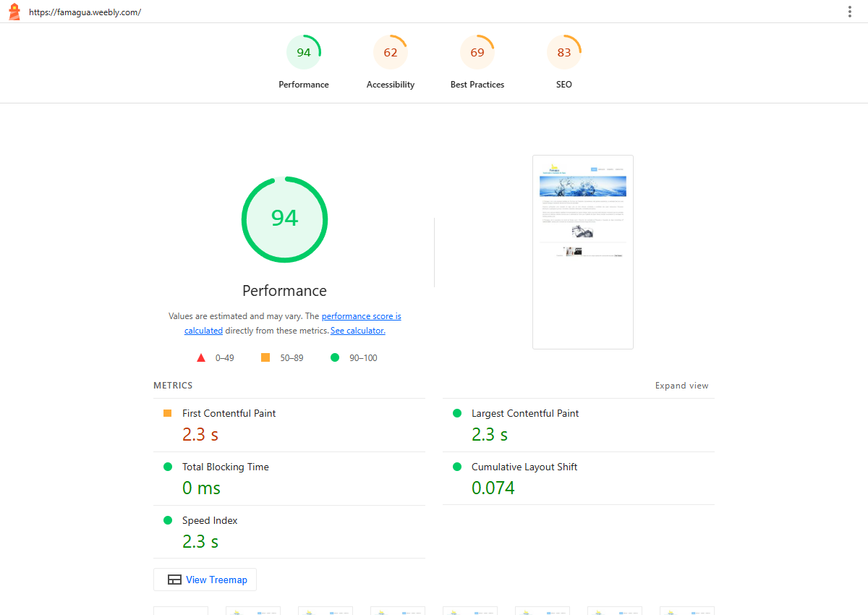Click the 'Performance' heading below the large gauge

[284, 291]
